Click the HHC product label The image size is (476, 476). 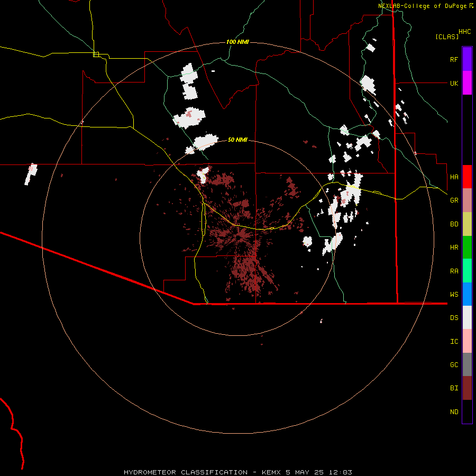coord(465,32)
